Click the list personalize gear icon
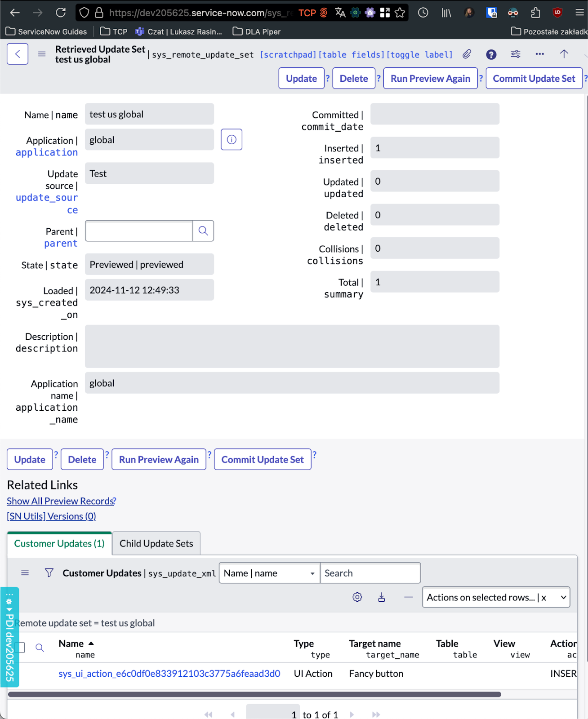The width and height of the screenshot is (588, 719). pyautogui.click(x=357, y=597)
